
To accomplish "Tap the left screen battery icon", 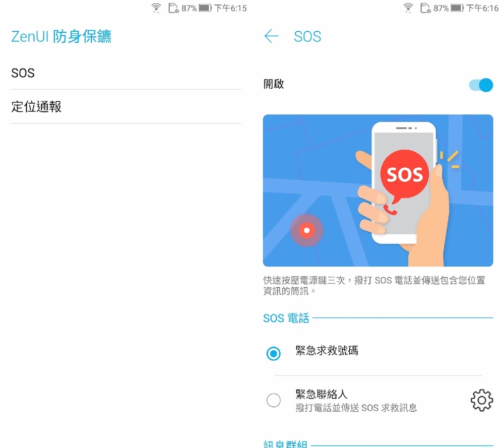I will pos(205,8).
